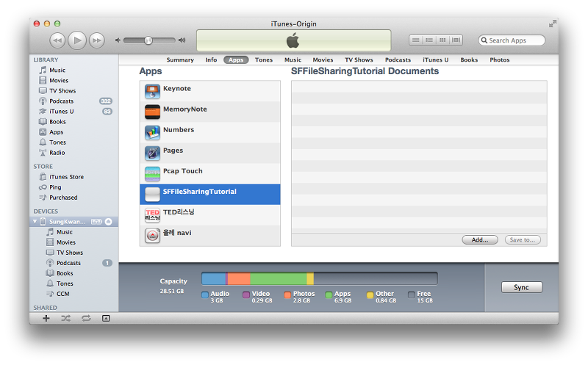This screenshot has height=365, width=588.
Task: Switch to grid view
Action: (x=442, y=40)
